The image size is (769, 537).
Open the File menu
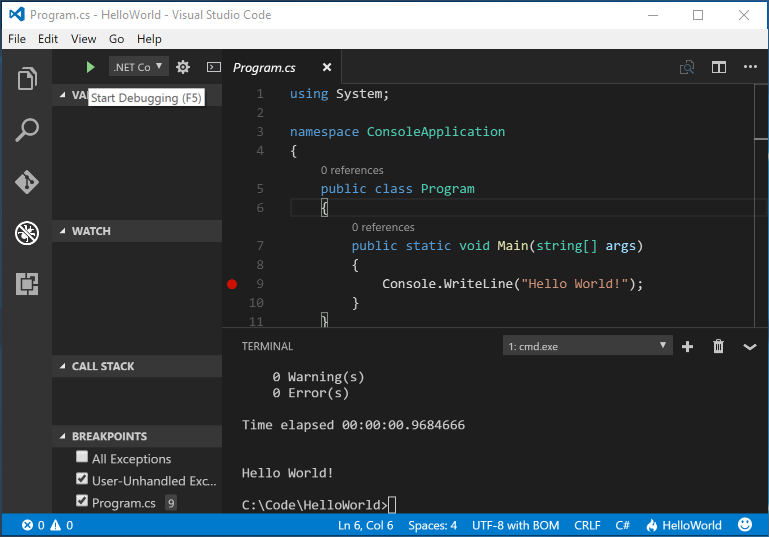pos(17,39)
